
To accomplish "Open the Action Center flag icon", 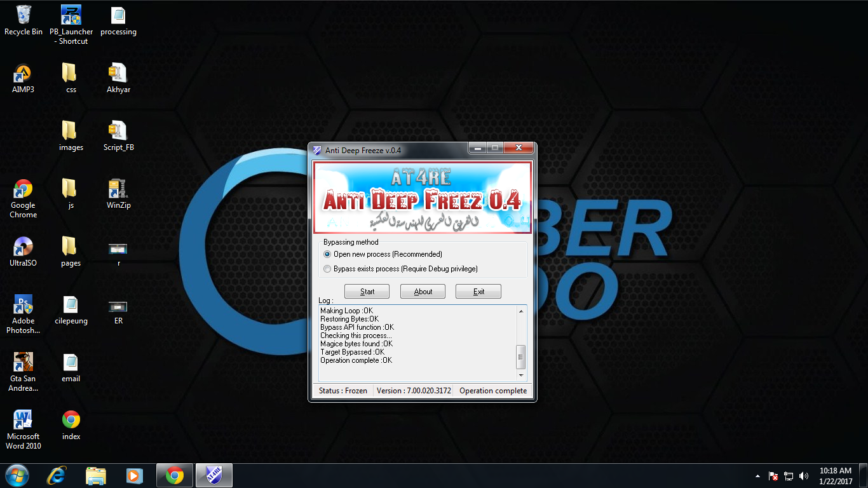I will click(x=773, y=476).
